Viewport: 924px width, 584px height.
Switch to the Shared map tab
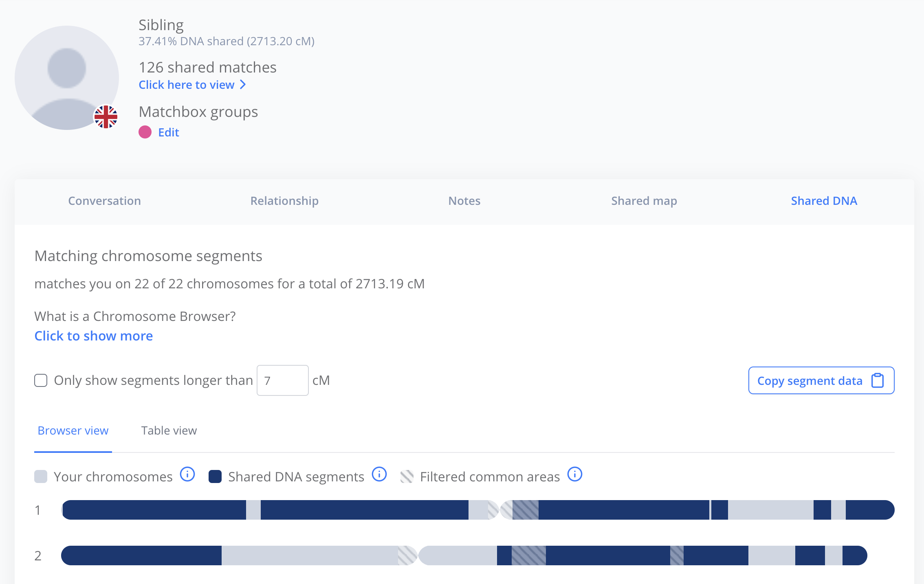pyautogui.click(x=644, y=201)
